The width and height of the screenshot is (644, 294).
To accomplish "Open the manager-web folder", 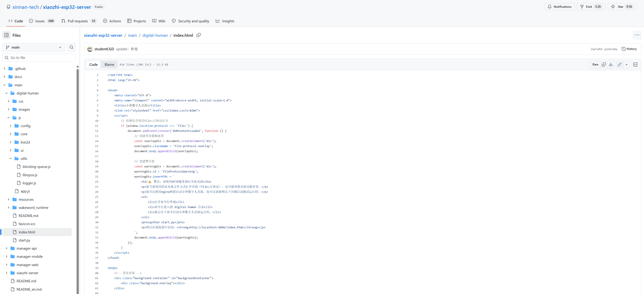I will [27, 265].
